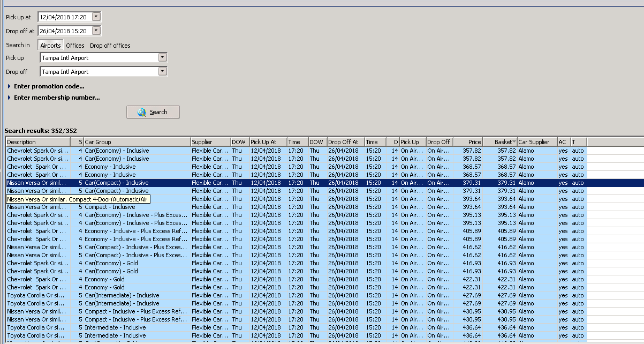Viewport: 644px width, 344px height.
Task: Sort by Drop Off column header
Action: [440, 142]
